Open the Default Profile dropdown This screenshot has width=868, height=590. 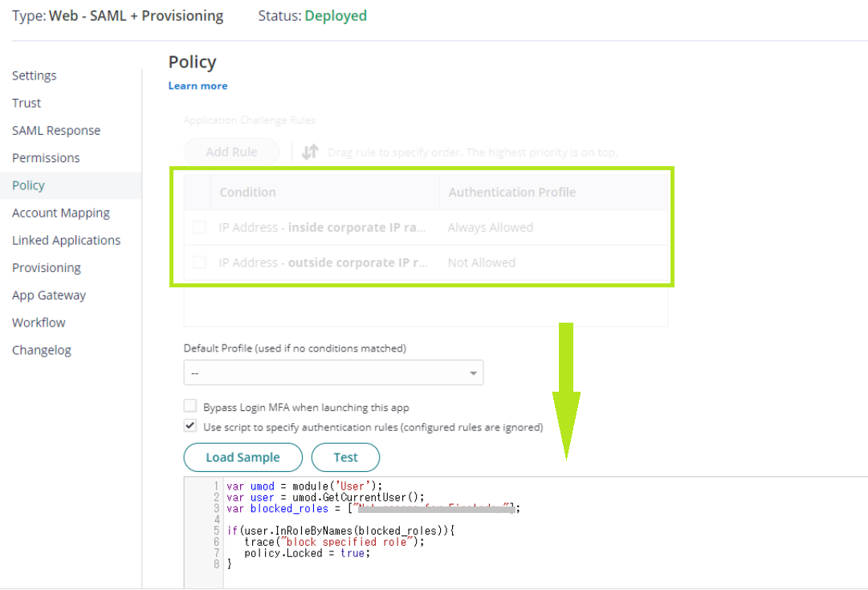[x=333, y=372]
